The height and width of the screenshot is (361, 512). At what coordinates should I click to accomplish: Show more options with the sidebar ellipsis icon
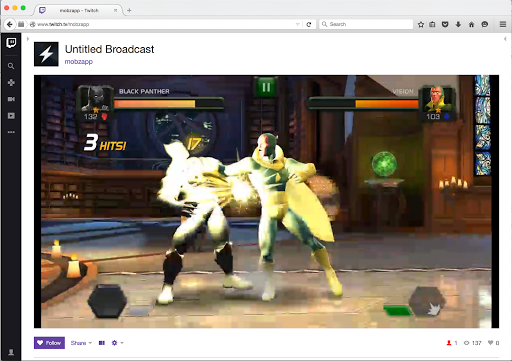11,132
